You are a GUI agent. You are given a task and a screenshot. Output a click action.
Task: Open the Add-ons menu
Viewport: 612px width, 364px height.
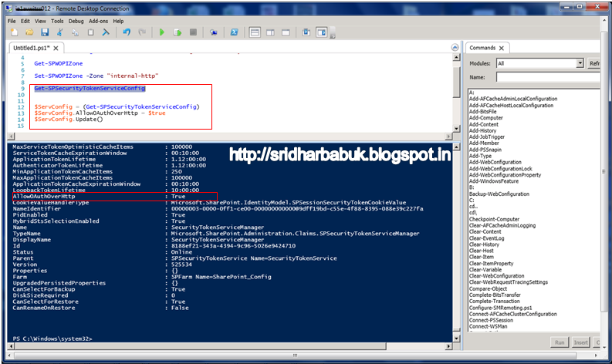[x=98, y=21]
